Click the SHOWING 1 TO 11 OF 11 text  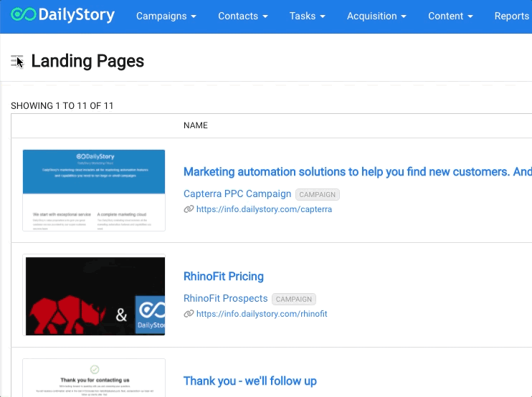[62, 106]
